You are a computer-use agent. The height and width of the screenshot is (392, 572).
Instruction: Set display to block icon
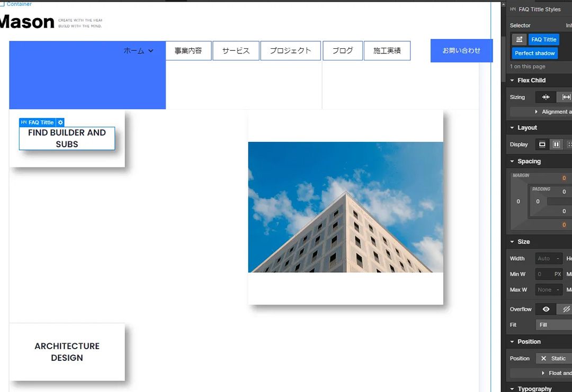(542, 144)
